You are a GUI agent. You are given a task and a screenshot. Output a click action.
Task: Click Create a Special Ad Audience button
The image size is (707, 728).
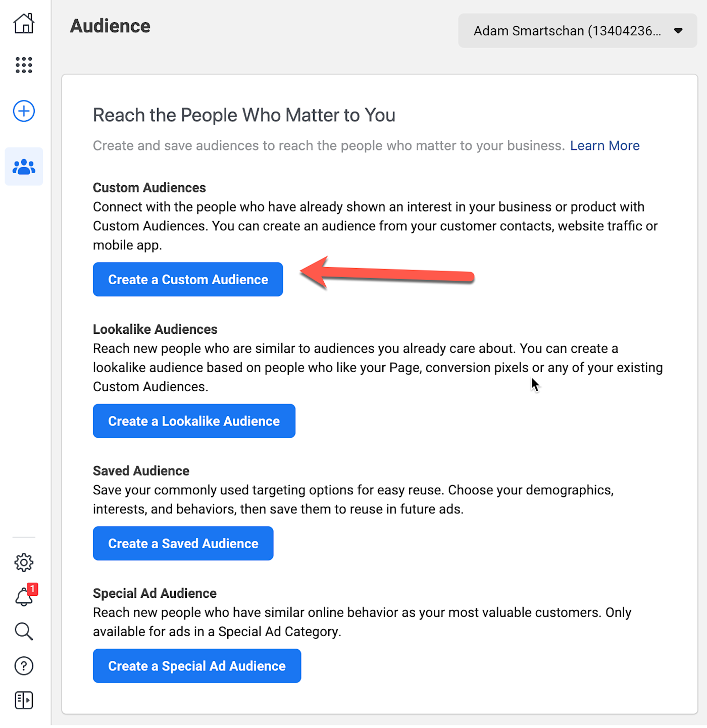click(197, 666)
